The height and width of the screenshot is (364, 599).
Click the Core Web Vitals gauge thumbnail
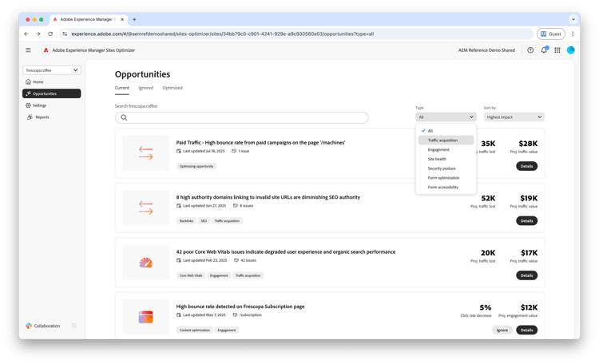(x=145, y=263)
